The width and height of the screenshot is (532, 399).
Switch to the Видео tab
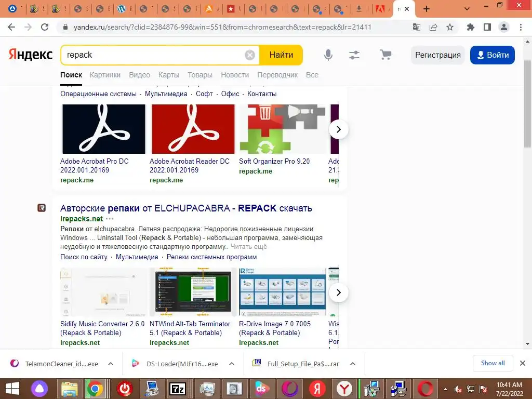pyautogui.click(x=139, y=75)
